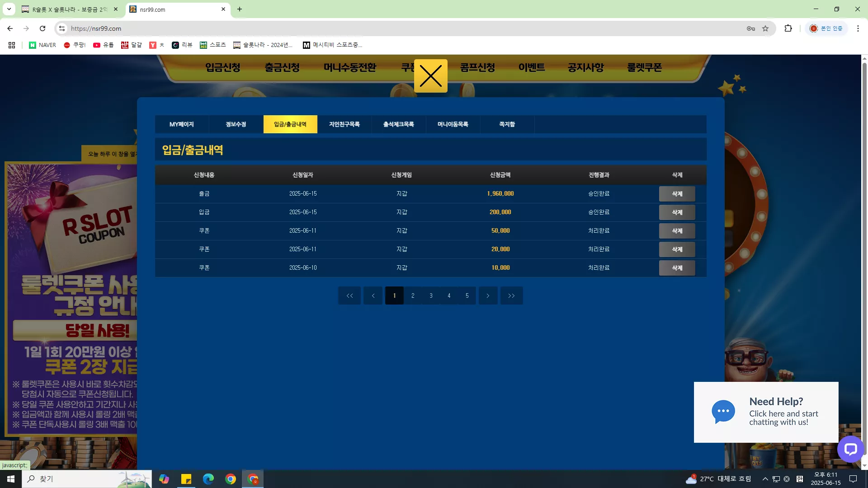Click the Windows search box on taskbar

87,479
